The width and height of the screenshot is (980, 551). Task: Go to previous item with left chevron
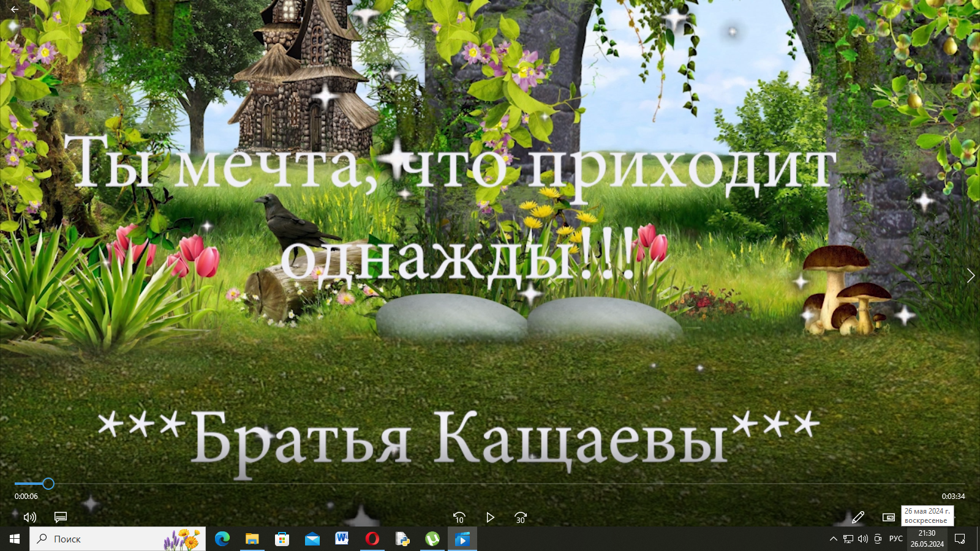click(x=7, y=275)
